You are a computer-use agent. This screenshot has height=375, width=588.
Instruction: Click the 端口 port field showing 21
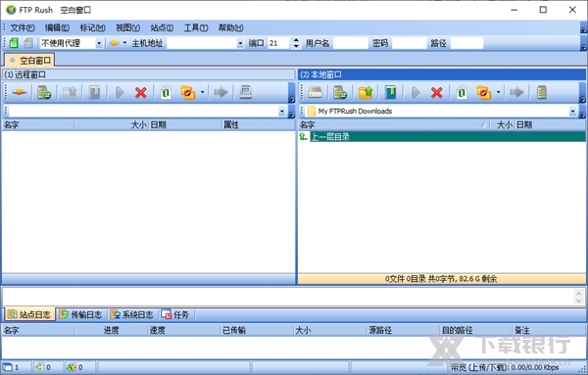click(x=279, y=43)
